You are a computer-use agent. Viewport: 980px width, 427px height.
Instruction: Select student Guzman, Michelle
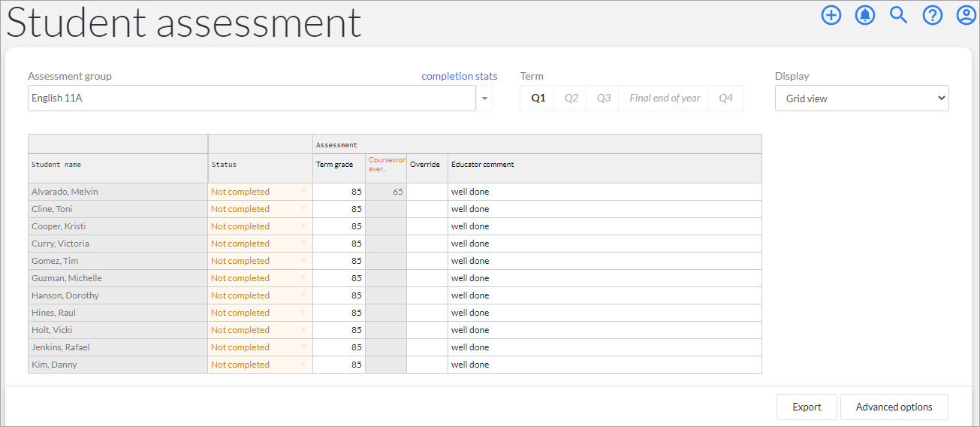click(x=118, y=278)
